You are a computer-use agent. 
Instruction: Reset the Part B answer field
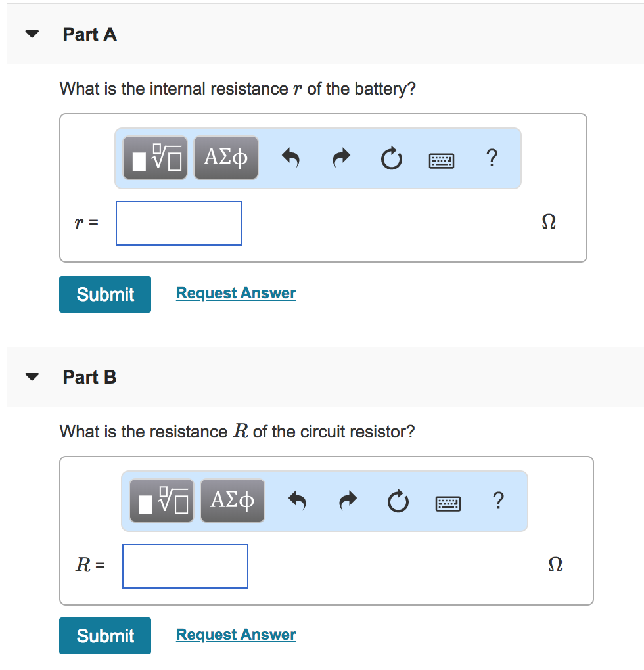(x=398, y=501)
